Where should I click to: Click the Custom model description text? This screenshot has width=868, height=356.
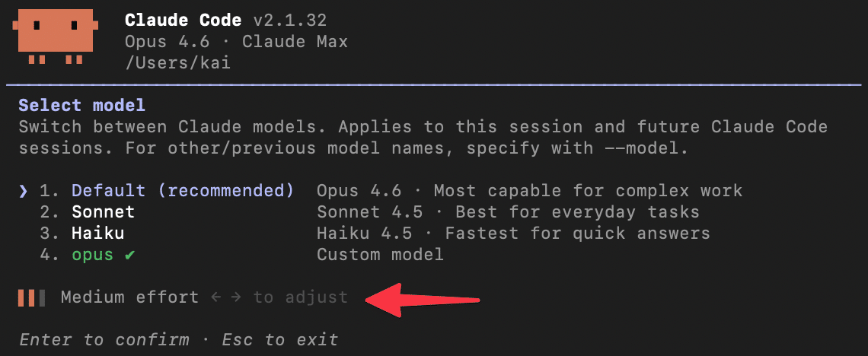click(380, 255)
